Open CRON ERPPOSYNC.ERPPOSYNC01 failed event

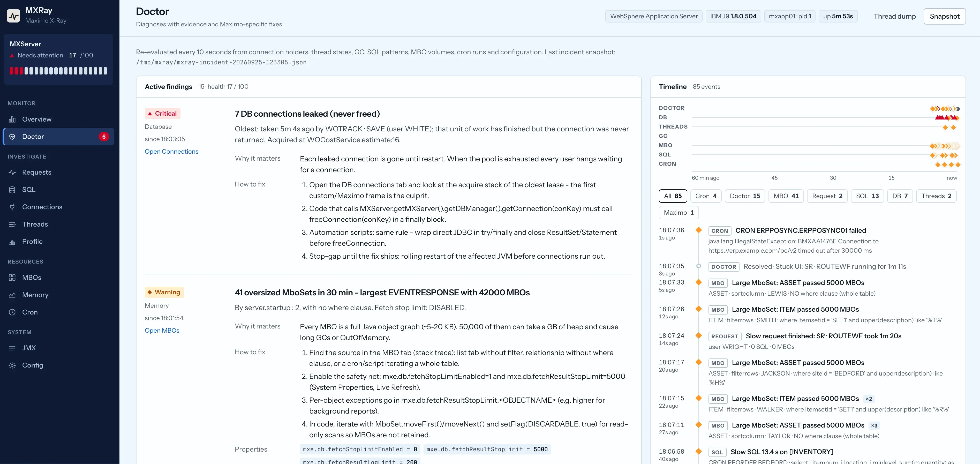(801, 231)
